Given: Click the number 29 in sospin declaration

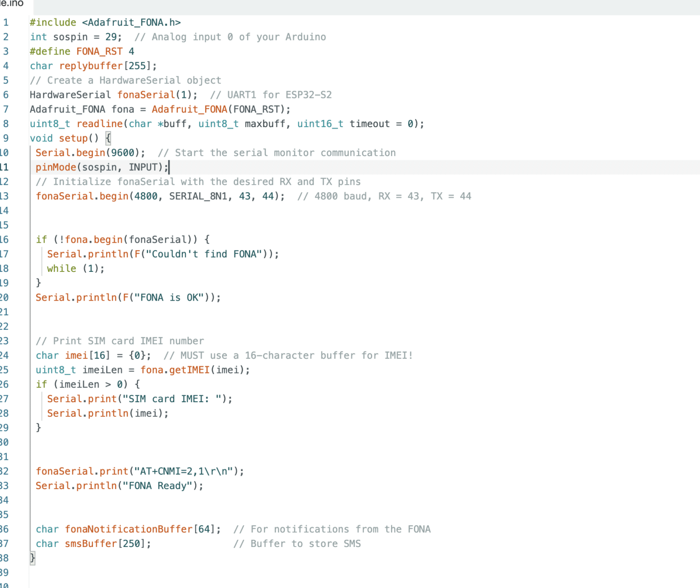Looking at the screenshot, I should 111,37.
